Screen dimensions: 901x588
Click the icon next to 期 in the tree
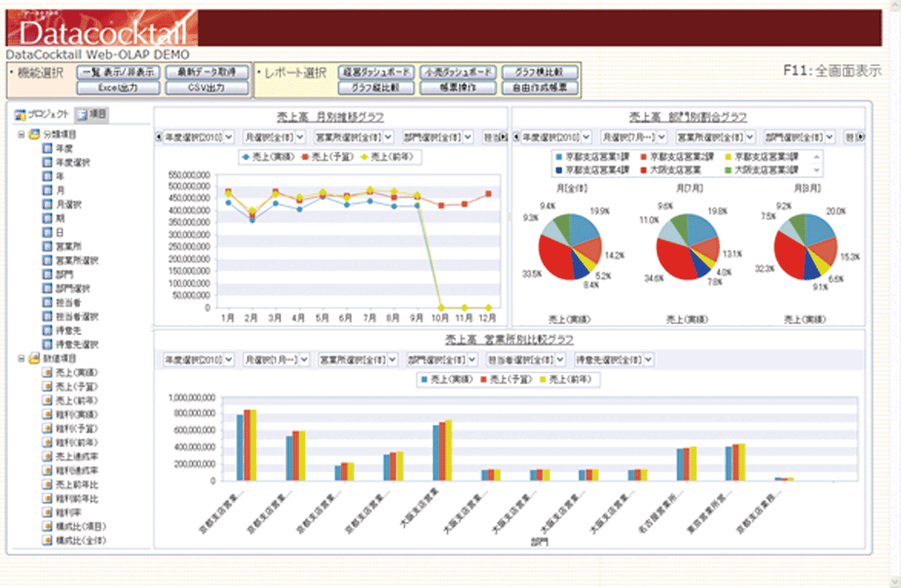(47, 218)
